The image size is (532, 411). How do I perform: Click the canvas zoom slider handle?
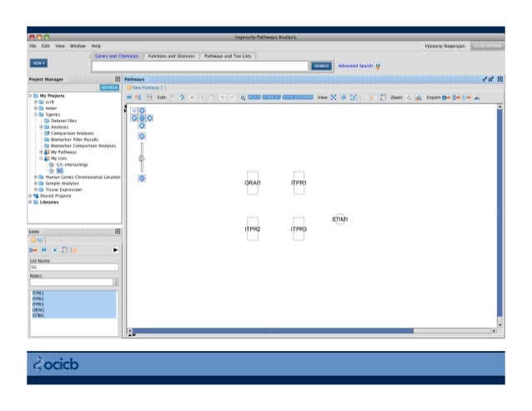point(142,158)
